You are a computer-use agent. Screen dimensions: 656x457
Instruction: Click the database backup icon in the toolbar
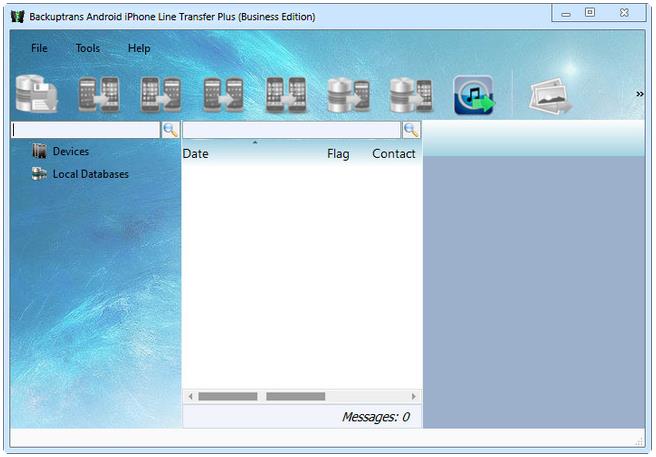pyautogui.click(x=37, y=95)
